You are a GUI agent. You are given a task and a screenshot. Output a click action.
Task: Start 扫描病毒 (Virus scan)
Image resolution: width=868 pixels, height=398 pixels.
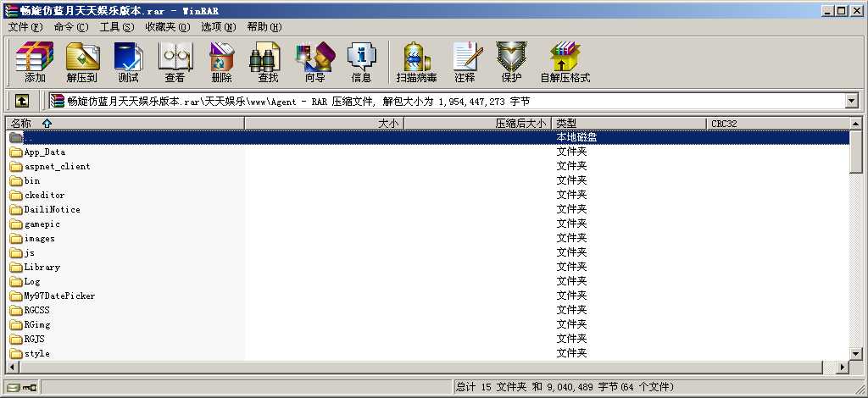pyautogui.click(x=417, y=61)
